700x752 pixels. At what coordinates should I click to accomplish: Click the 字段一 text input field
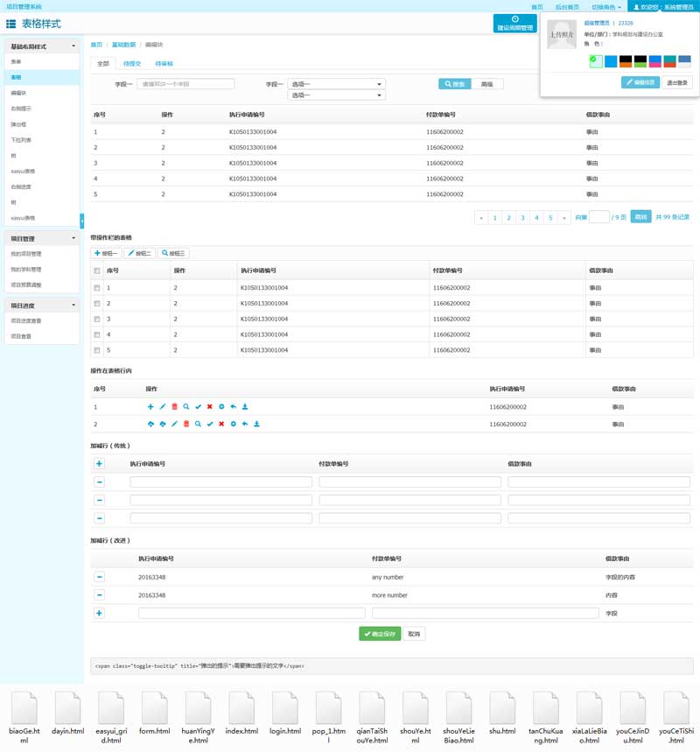pos(185,84)
